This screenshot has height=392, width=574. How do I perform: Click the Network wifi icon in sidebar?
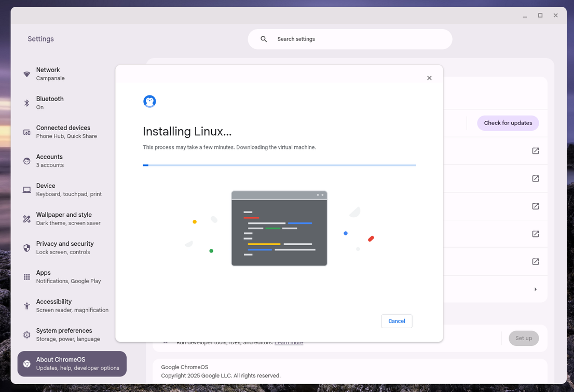[x=26, y=74]
